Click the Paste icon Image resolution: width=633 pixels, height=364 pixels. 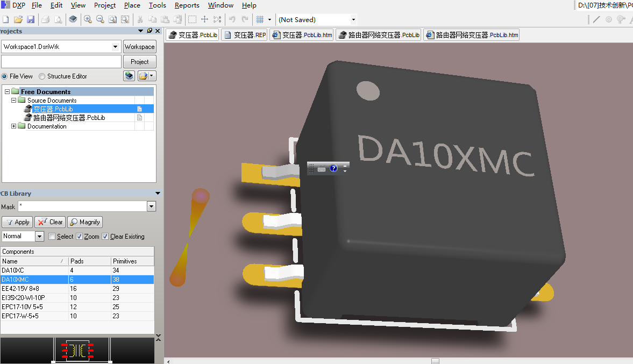click(165, 19)
